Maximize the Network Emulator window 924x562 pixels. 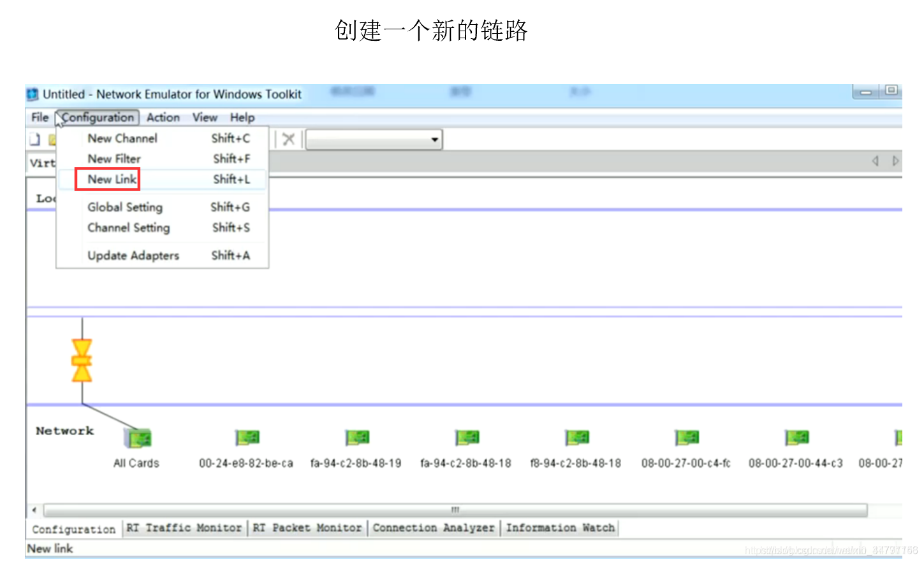[891, 91]
